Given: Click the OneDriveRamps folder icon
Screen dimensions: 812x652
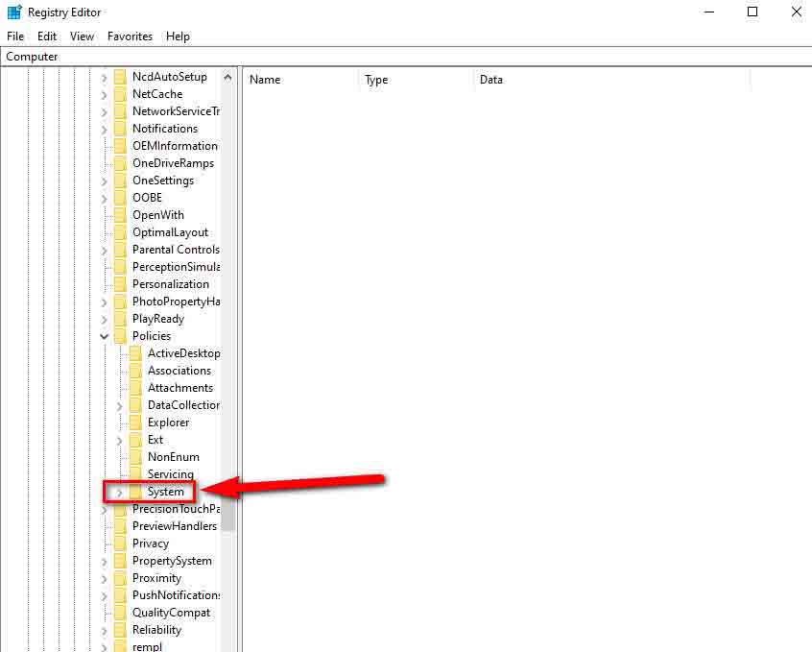Looking at the screenshot, I should point(120,163).
